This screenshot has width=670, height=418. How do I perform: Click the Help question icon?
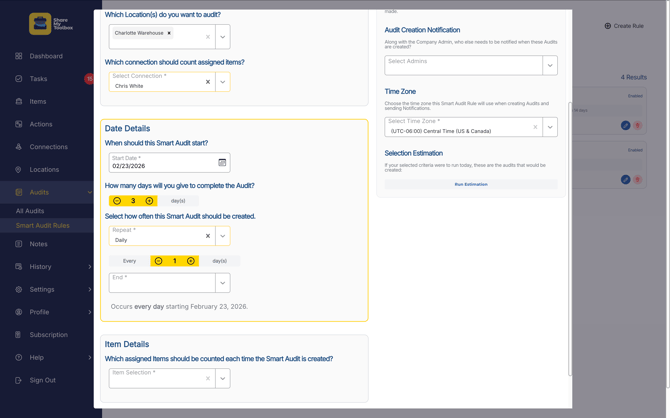click(x=18, y=357)
